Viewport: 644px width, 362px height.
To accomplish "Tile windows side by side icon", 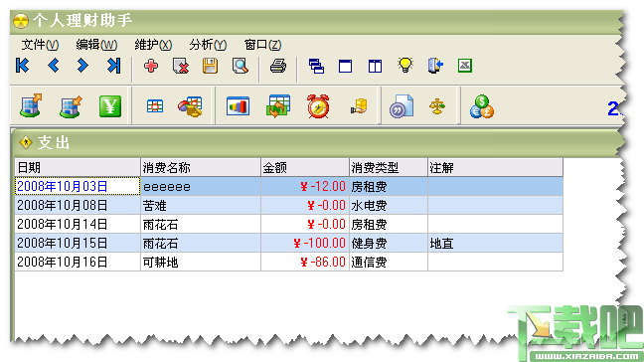I will (x=375, y=66).
